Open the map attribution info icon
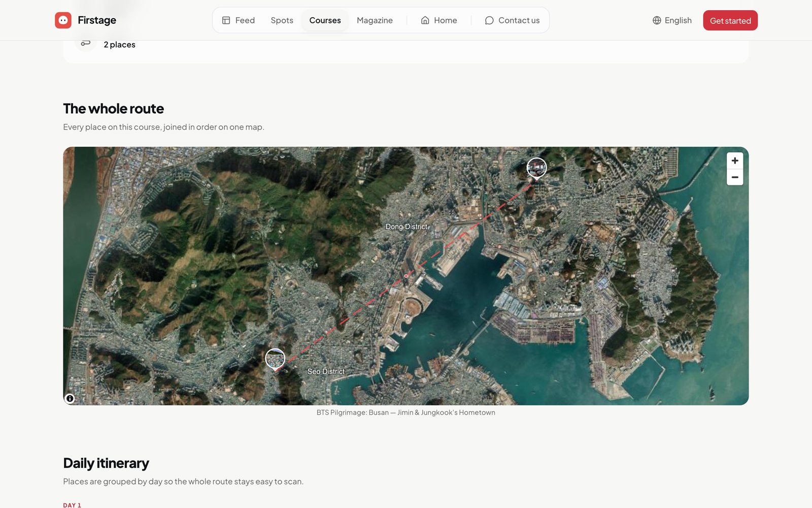The image size is (812, 508). [x=70, y=398]
